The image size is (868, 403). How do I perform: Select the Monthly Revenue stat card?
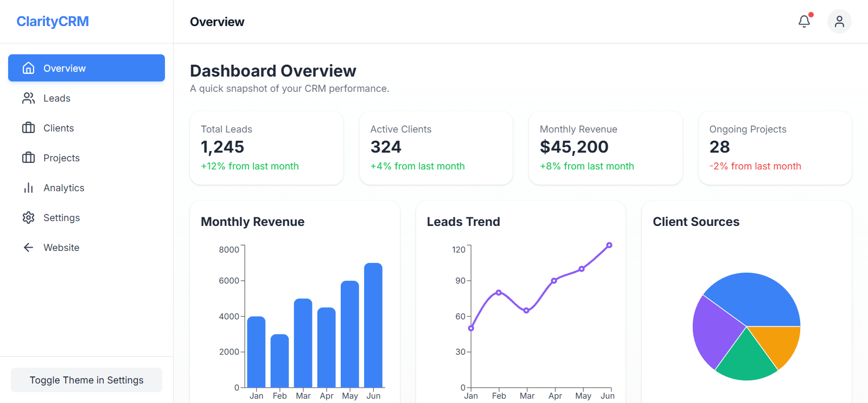click(x=605, y=148)
